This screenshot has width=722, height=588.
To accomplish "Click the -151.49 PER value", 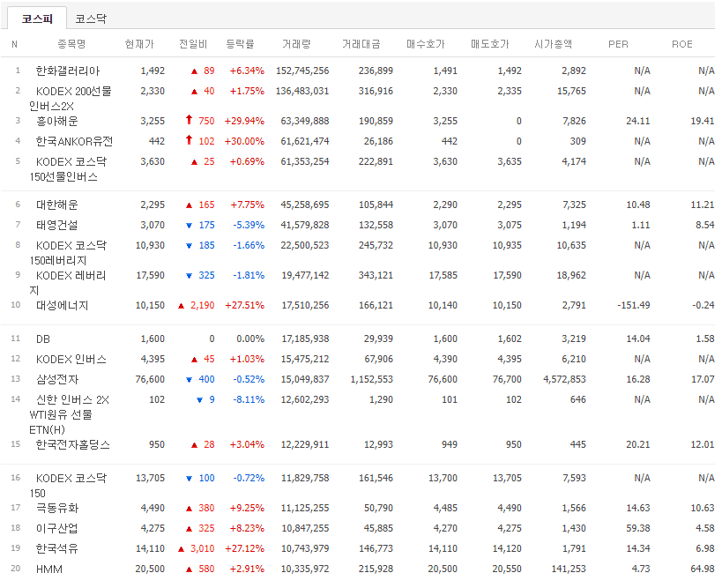I will pos(634,305).
